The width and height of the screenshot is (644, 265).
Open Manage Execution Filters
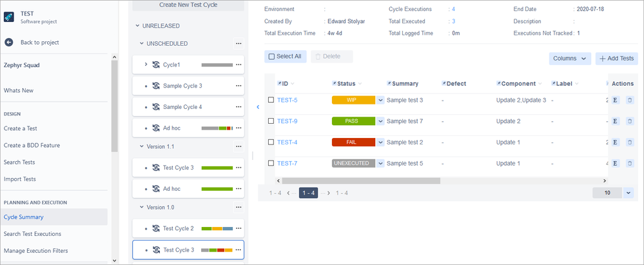tap(35, 251)
